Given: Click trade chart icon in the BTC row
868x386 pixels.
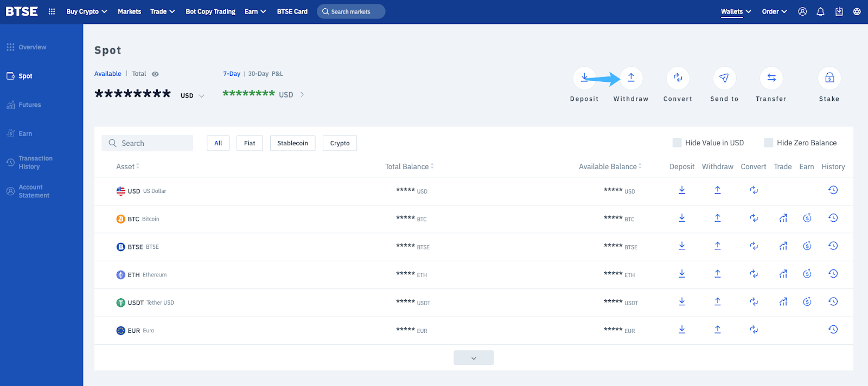Looking at the screenshot, I should coord(783,218).
